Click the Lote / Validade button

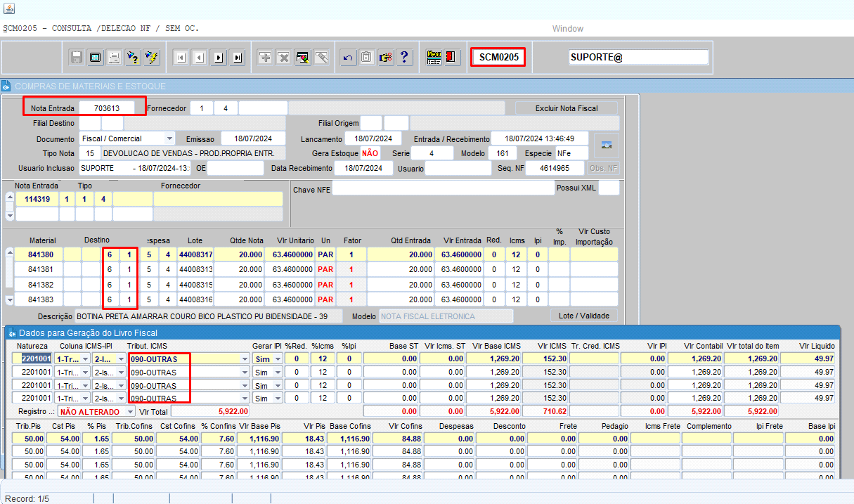583,316
